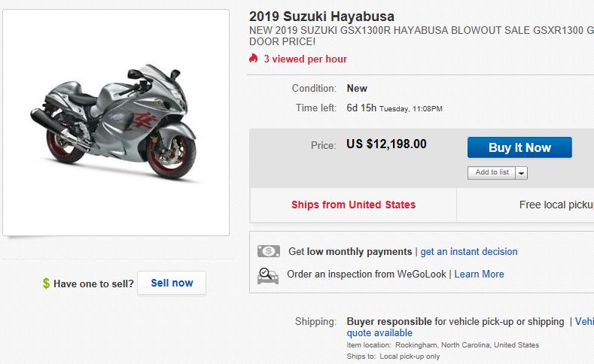Image resolution: width=594 pixels, height=364 pixels.
Task: Follow the WeGoLook Learn More link
Action: pyautogui.click(x=479, y=275)
